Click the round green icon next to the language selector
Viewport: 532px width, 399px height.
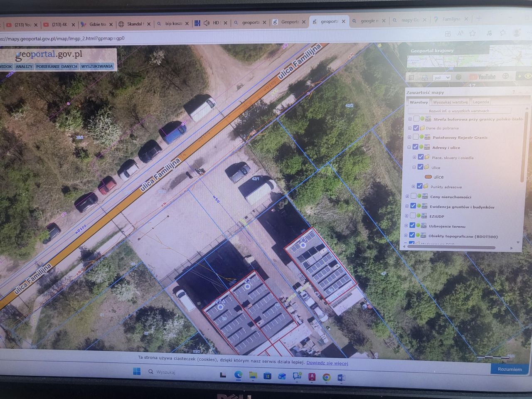(459, 77)
